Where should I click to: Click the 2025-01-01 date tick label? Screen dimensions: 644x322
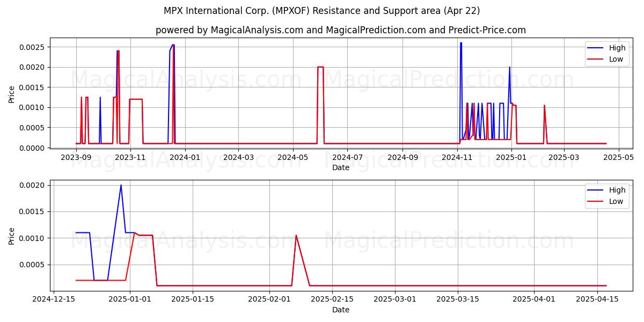[x=129, y=299]
